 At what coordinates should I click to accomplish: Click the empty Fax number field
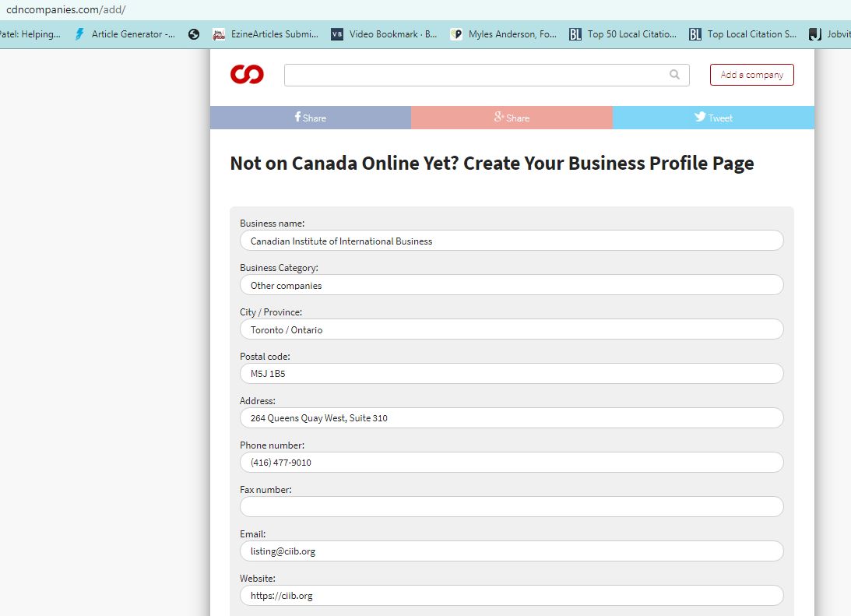[x=512, y=507]
